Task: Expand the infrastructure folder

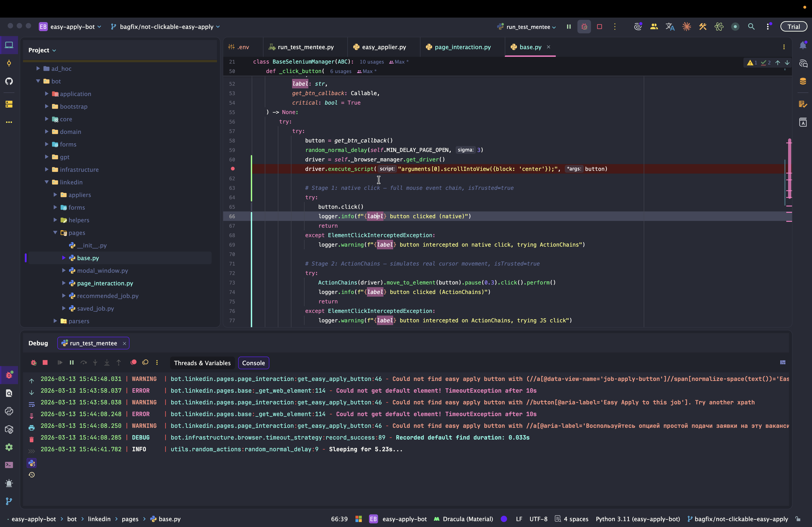Action: point(47,170)
